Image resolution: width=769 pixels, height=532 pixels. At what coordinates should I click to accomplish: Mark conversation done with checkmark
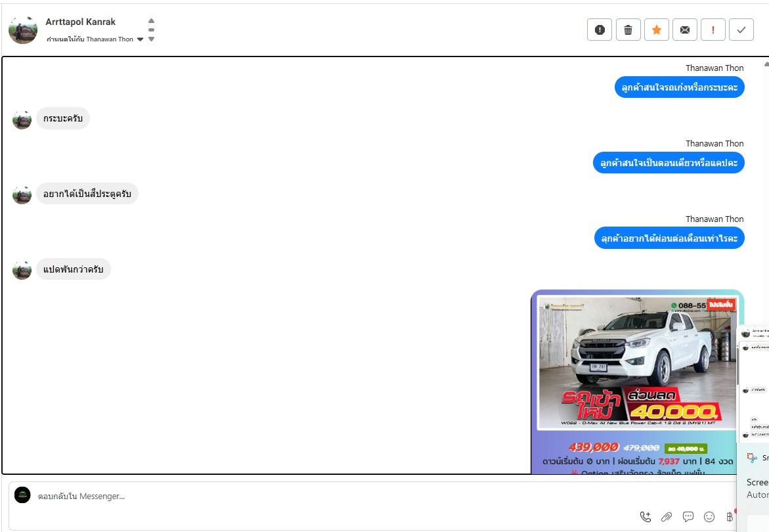click(741, 30)
